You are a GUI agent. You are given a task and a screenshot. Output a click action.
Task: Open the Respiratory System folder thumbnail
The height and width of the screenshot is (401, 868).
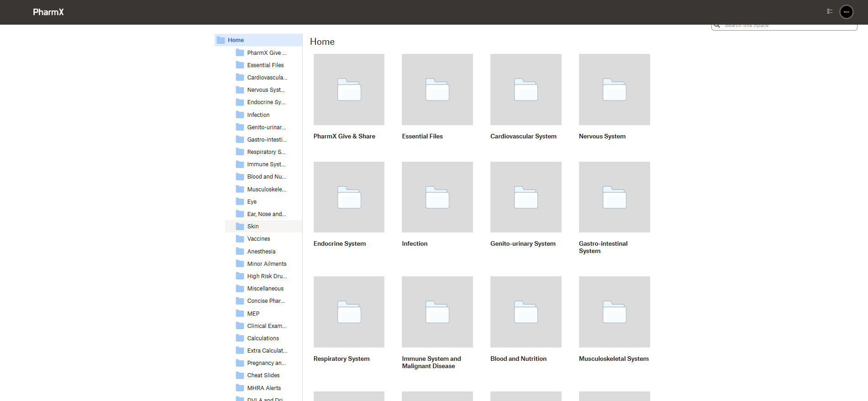coord(349,312)
